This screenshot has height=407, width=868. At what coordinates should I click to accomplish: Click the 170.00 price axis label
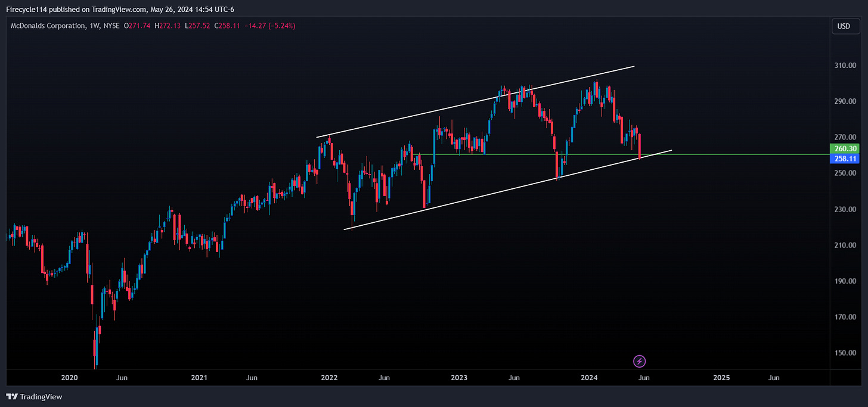point(845,317)
